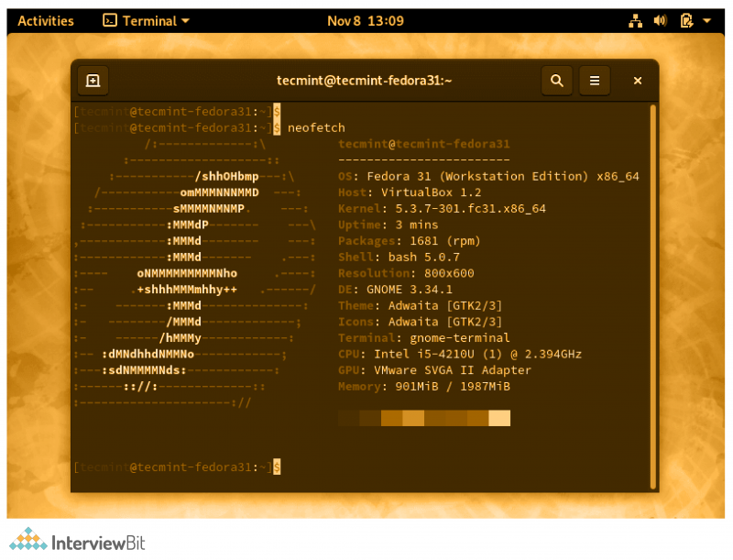Click the volume speaker icon in the top bar
733x560 pixels.
coord(661,20)
